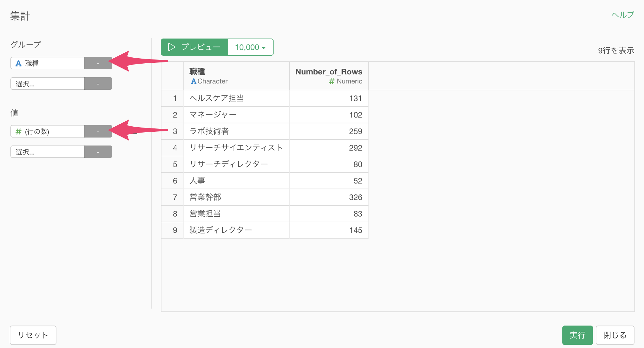Click the Character type icon under 職種 header
This screenshot has width=644, height=348.
(193, 81)
